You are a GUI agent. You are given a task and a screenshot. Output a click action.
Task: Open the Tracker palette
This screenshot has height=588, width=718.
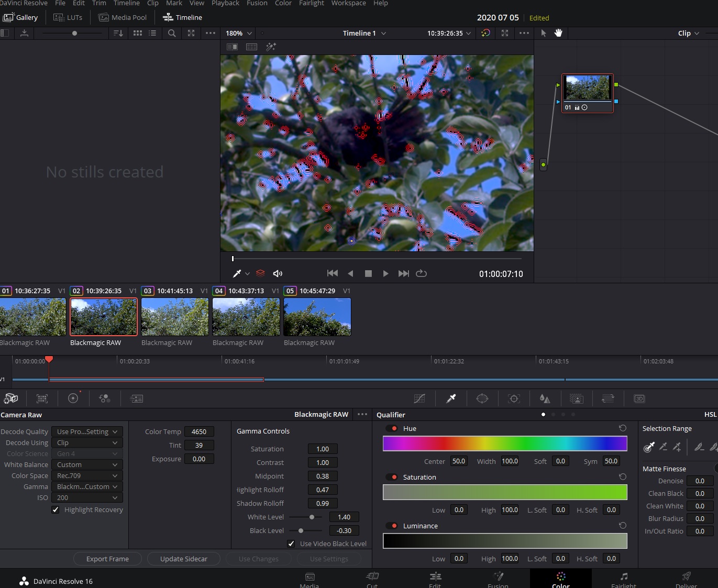pos(514,398)
